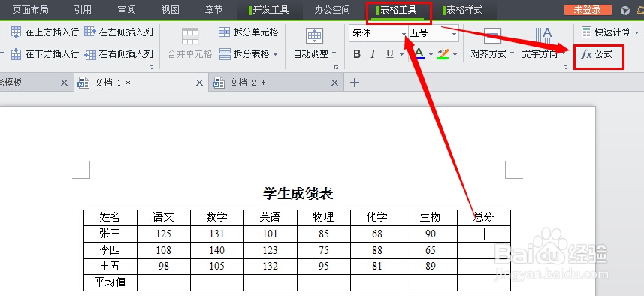644x296 pixels.
Task: Expand font color dropdown arrow
Action: pyautogui.click(x=431, y=54)
